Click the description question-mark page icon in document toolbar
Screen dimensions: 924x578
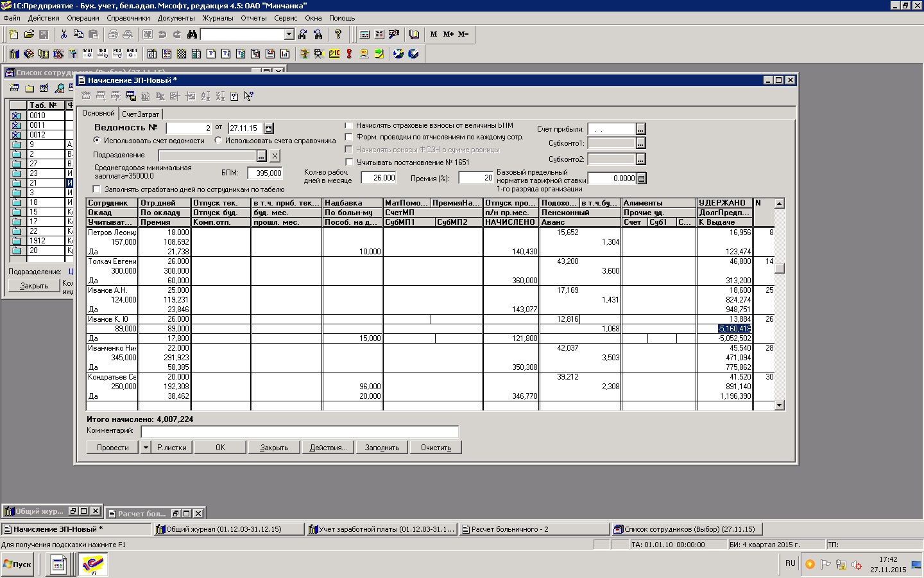pyautogui.click(x=234, y=96)
